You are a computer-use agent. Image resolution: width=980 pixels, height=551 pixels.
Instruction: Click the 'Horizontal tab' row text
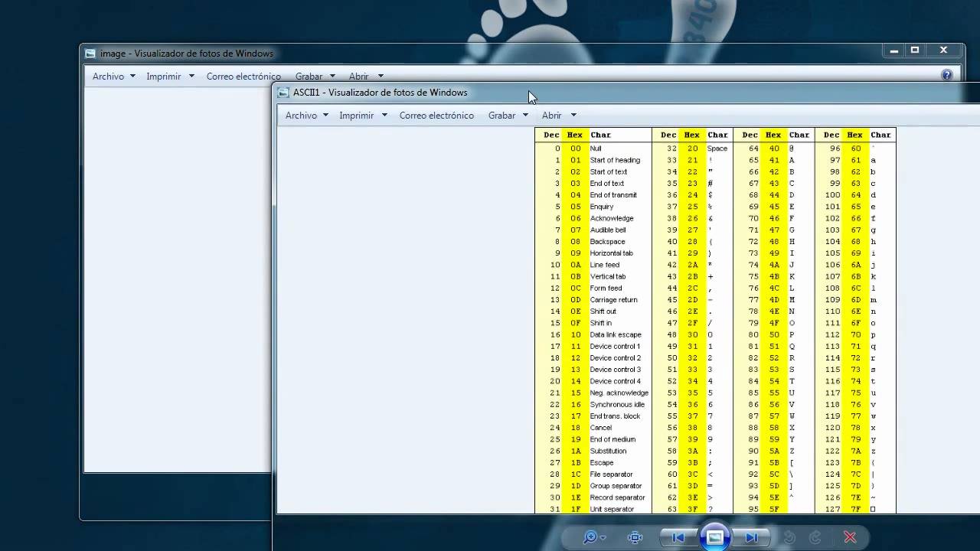click(611, 253)
